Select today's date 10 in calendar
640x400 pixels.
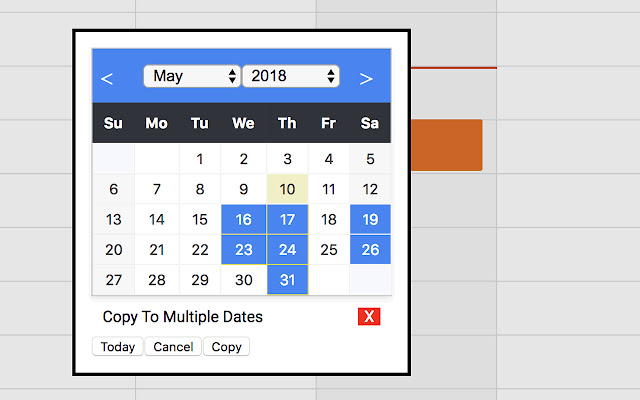click(287, 189)
